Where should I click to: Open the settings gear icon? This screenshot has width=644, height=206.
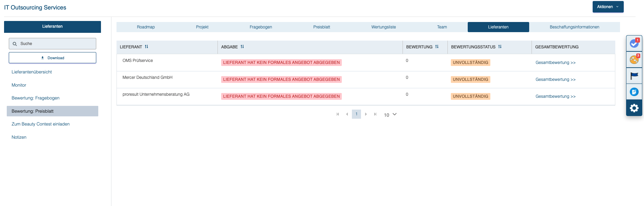pyautogui.click(x=634, y=108)
